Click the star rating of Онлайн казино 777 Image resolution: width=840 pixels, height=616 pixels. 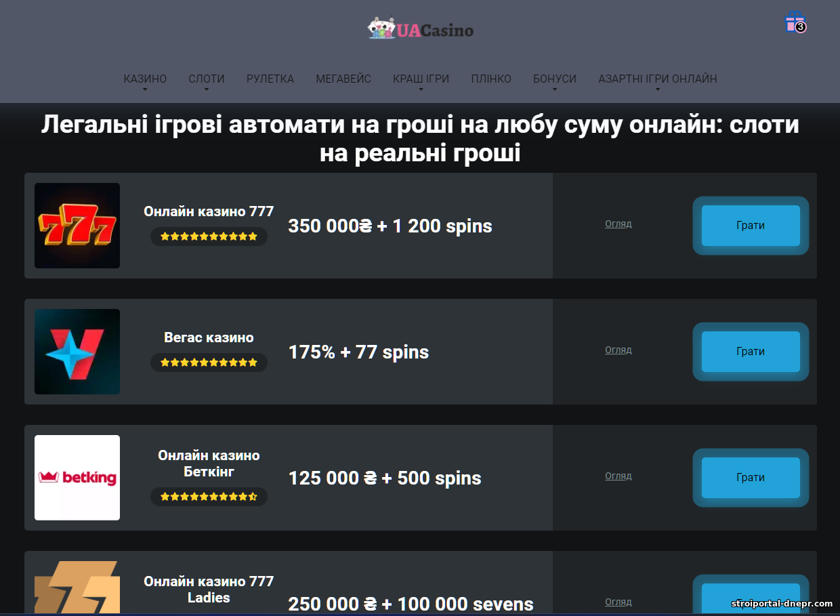pos(209,237)
